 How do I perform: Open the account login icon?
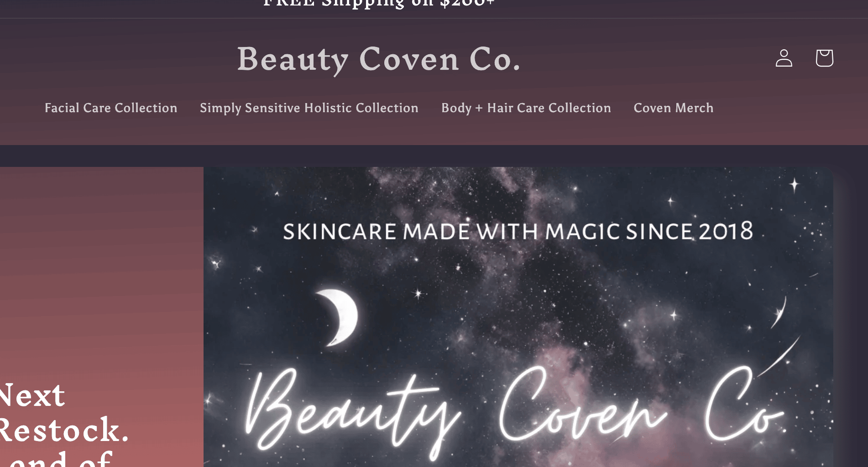[x=784, y=58]
